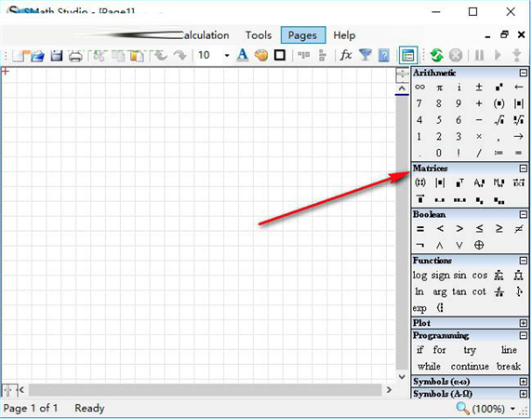Open the text color 'A' icon
This screenshot has height=419, width=532.
click(x=242, y=55)
